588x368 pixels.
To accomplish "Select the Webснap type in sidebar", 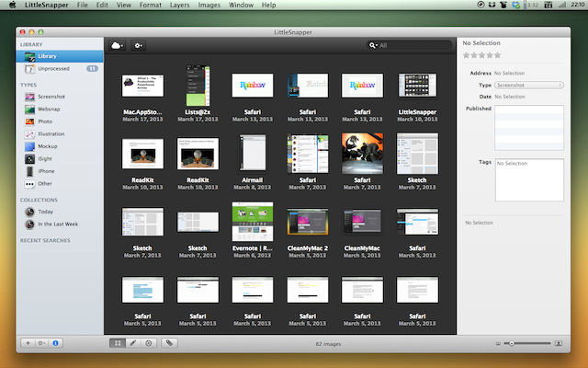I will click(x=51, y=108).
